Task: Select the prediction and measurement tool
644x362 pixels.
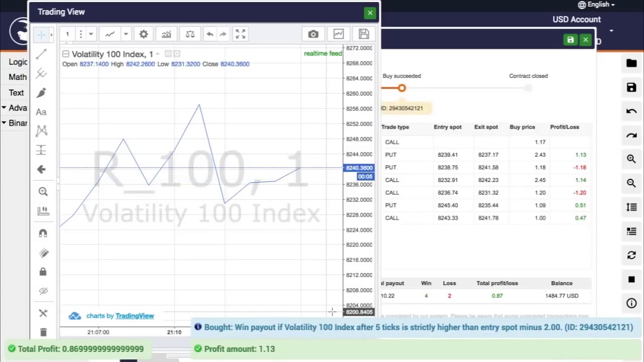Action: (x=41, y=150)
